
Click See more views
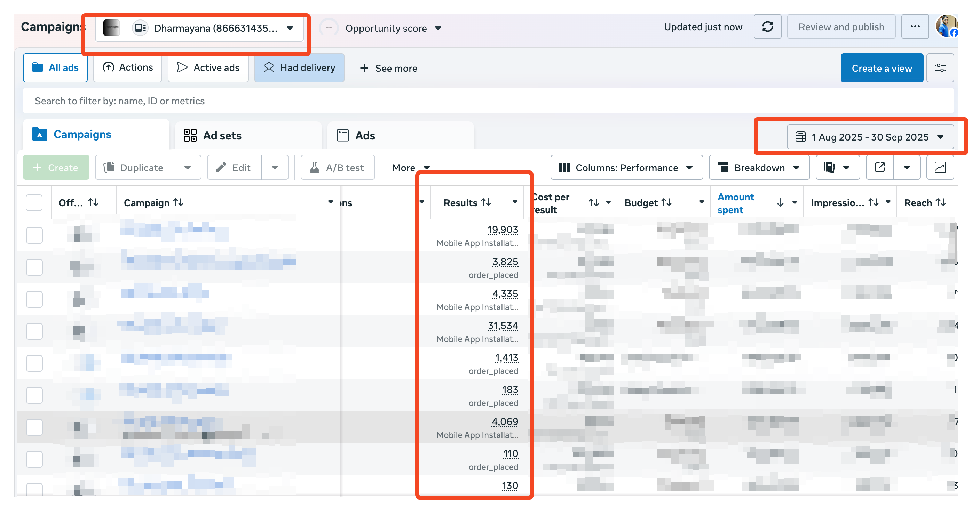pos(388,68)
